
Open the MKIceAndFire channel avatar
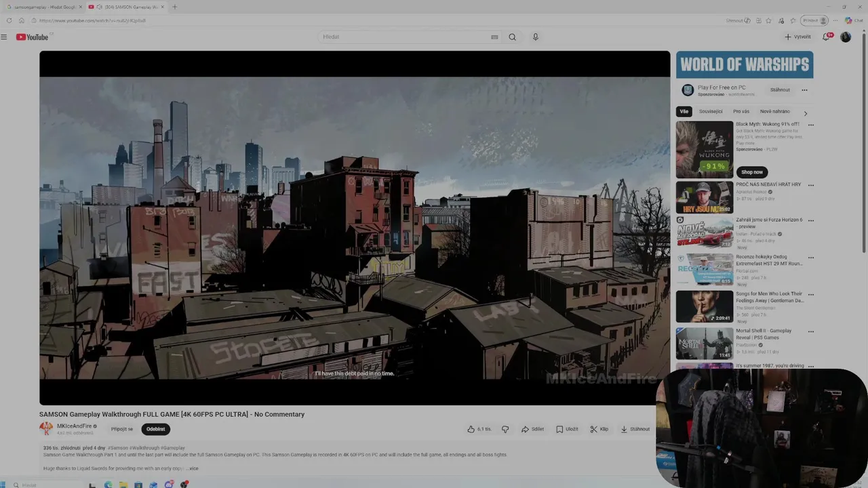coord(46,428)
